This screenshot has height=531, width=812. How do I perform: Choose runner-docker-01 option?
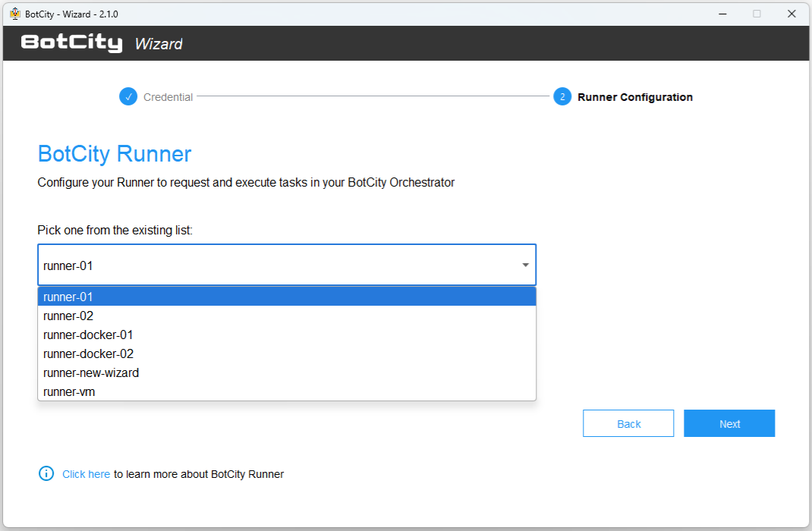[x=287, y=335]
